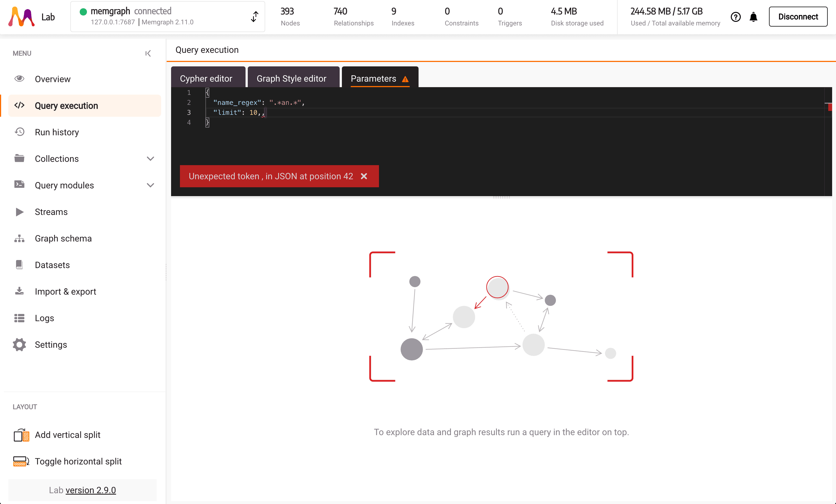Image resolution: width=836 pixels, height=504 pixels.
Task: Click the Graph schema hierarchy icon
Action: tap(19, 238)
